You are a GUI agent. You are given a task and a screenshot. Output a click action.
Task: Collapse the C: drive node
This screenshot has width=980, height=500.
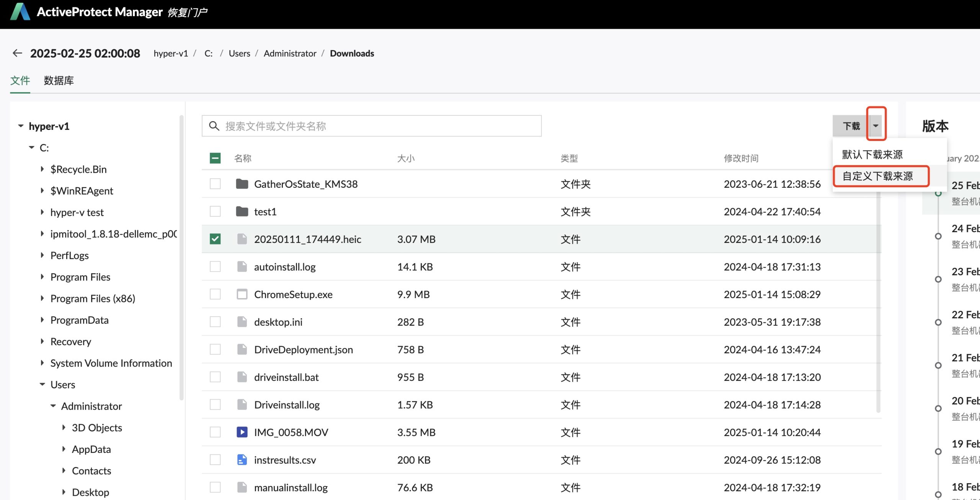pos(31,148)
